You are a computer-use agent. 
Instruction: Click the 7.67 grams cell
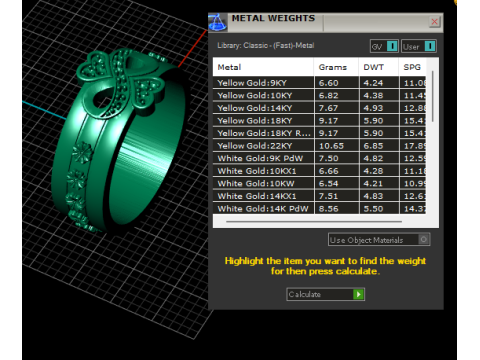[336, 108]
